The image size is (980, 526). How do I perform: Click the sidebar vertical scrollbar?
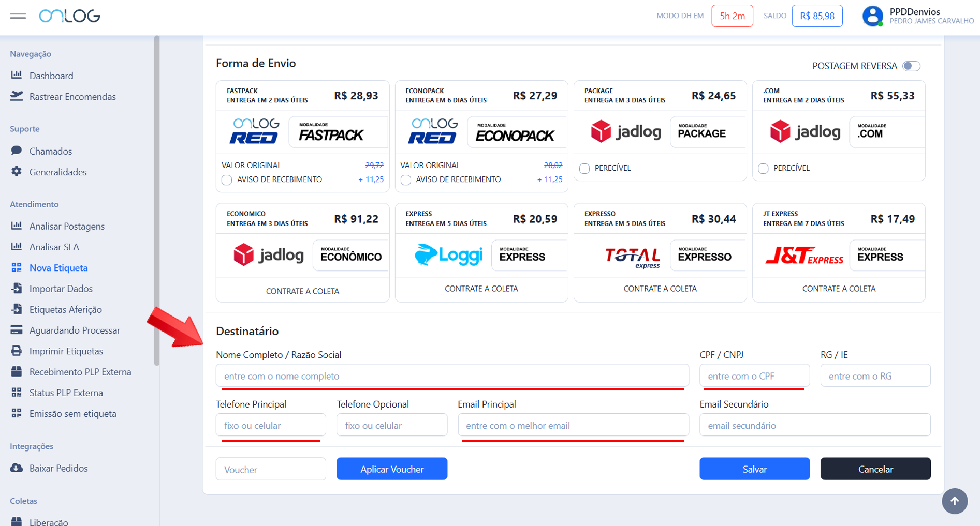[156, 201]
